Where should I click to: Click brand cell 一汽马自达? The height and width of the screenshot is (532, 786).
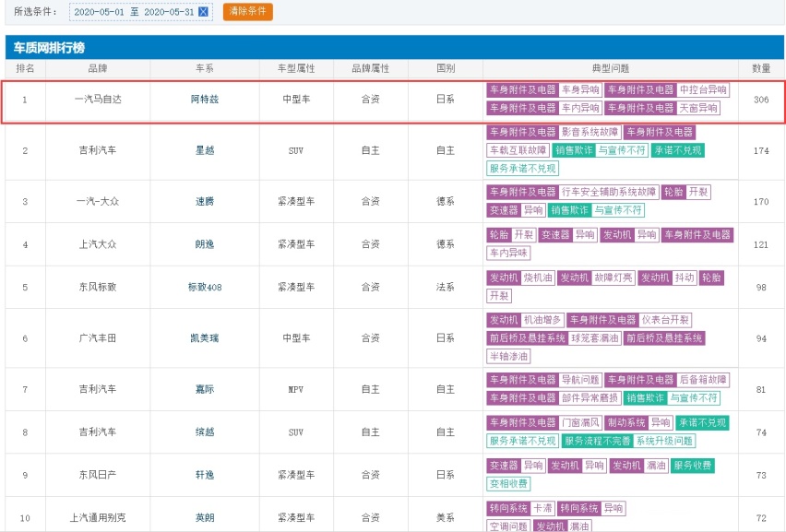coord(97,100)
